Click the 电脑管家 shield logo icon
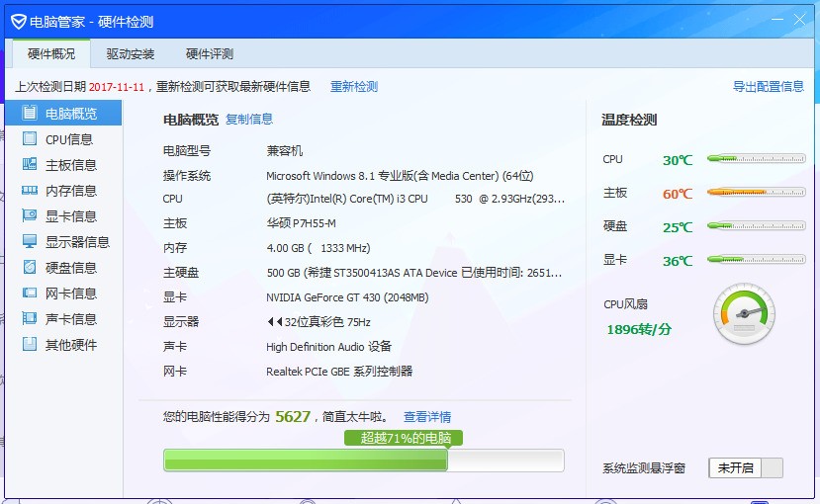This screenshot has width=820, height=504. point(19,22)
